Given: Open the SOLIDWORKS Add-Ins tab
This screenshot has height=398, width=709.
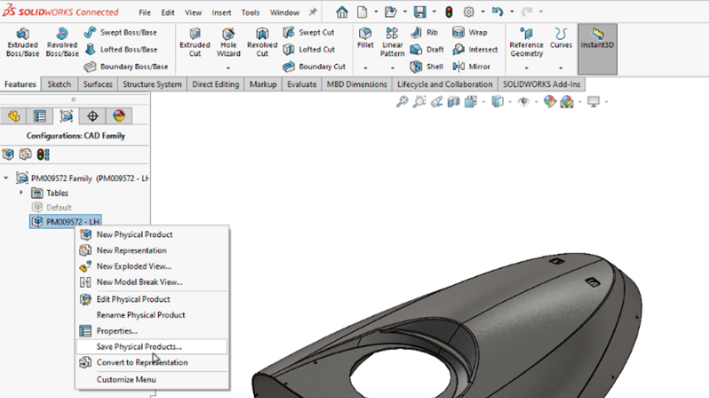Looking at the screenshot, I should click(x=541, y=84).
